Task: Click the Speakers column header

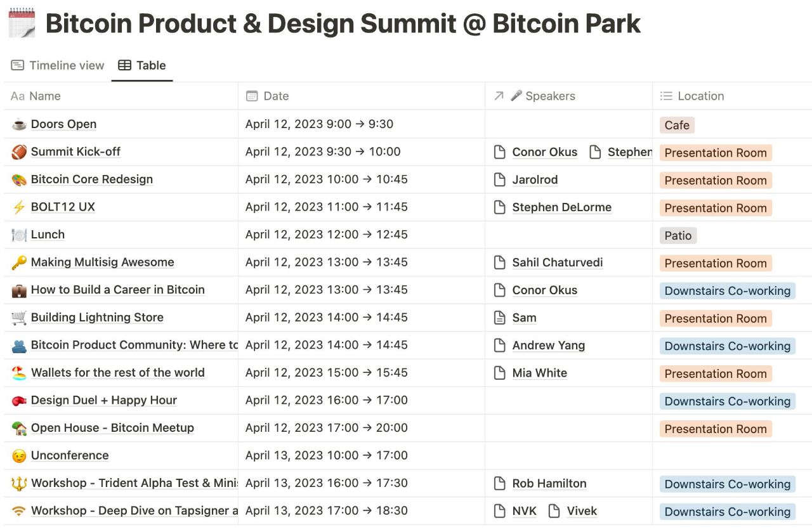Action: tap(534, 96)
